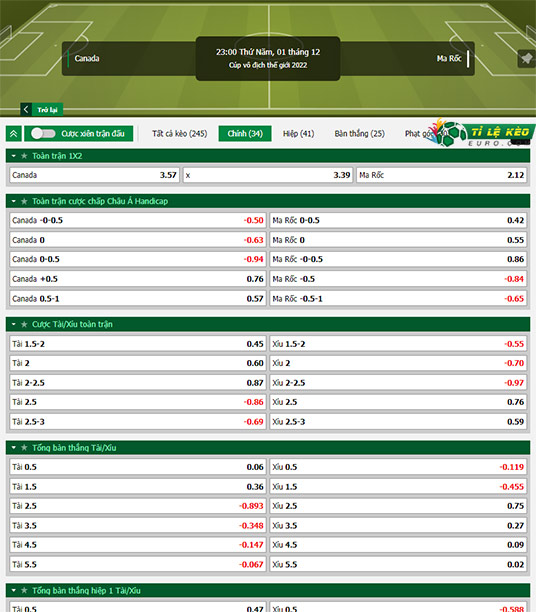Star the Tổng bàn thắng hiệp 1 section
This screenshot has width=536, height=612.
24,591
